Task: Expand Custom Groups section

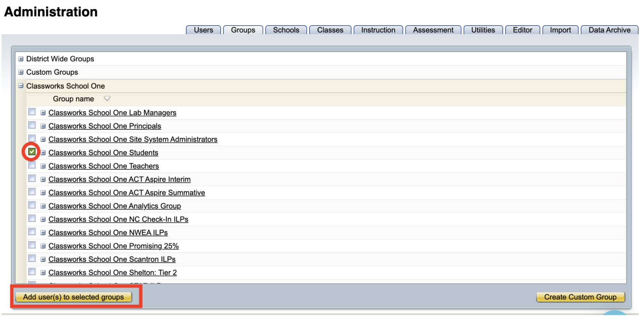Action: point(21,72)
